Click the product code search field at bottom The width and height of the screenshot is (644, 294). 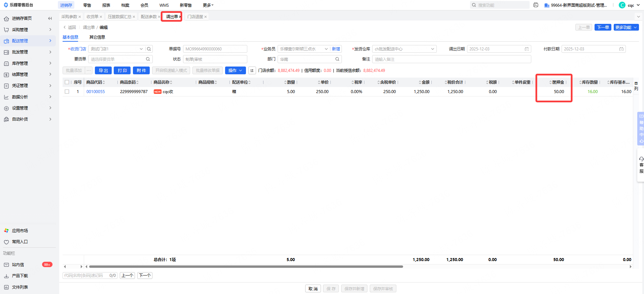[x=90, y=276]
